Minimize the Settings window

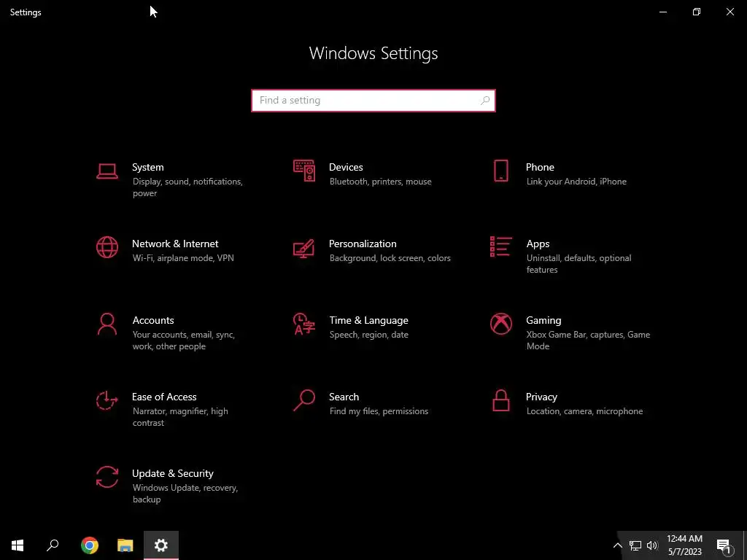[x=662, y=12]
